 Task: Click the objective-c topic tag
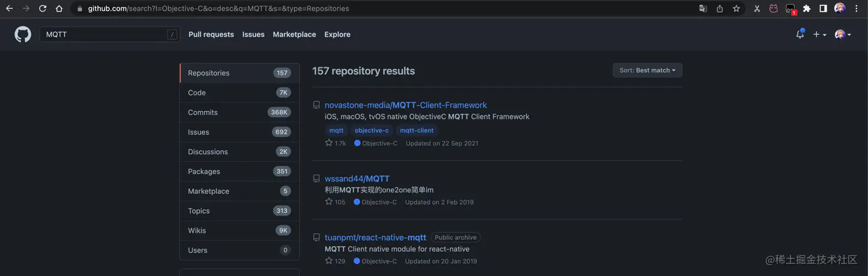[371, 131]
